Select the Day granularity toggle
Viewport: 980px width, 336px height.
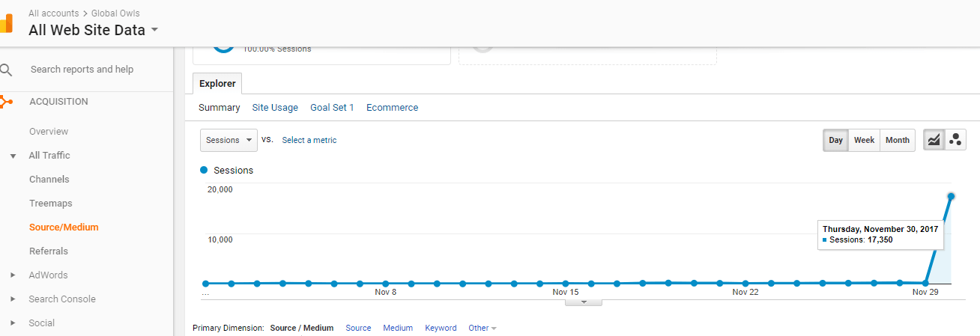tap(835, 140)
